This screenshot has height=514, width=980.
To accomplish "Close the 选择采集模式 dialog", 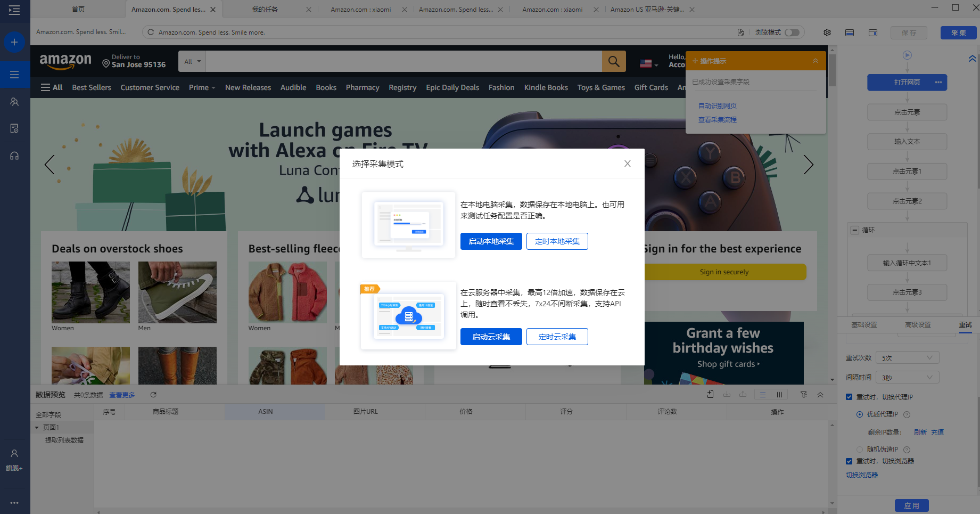I will (x=628, y=164).
